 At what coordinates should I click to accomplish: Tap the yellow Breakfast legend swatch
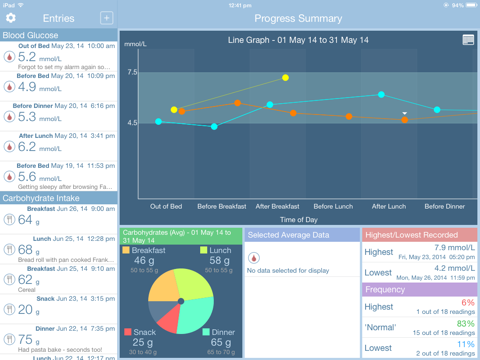tap(126, 250)
